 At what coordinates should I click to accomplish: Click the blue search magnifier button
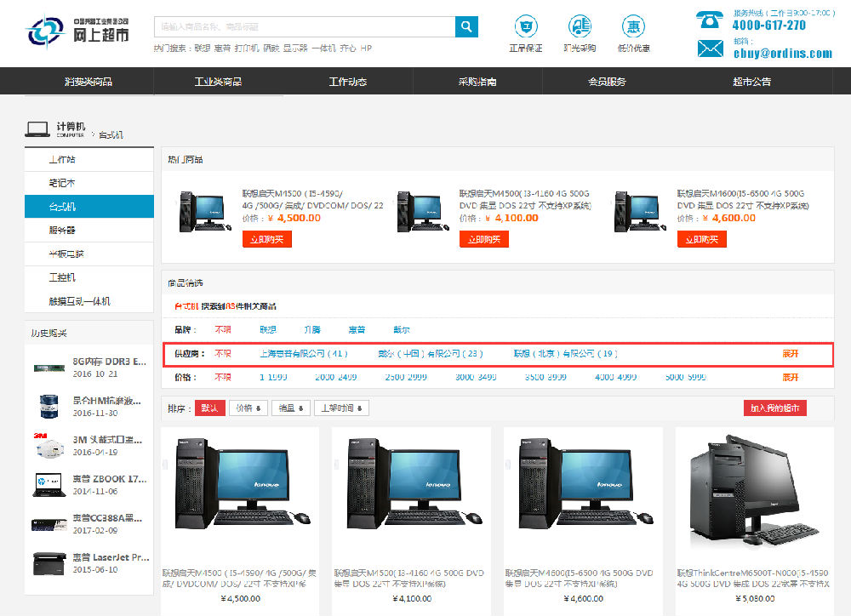click(466, 26)
